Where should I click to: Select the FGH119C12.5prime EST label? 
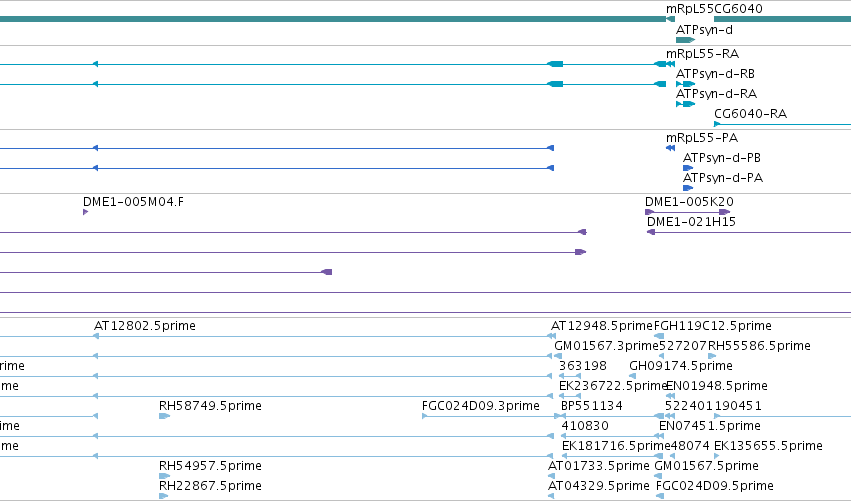pos(713,326)
